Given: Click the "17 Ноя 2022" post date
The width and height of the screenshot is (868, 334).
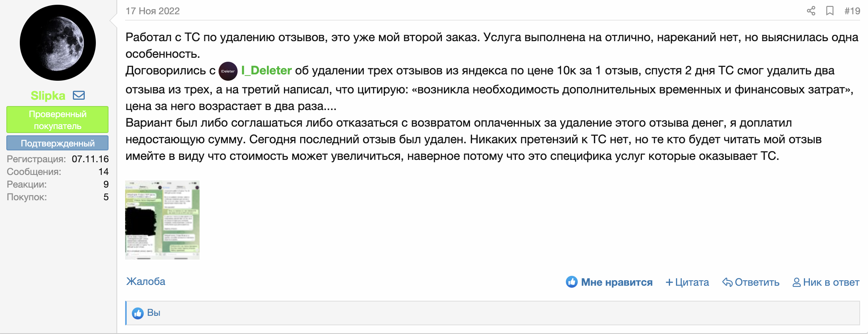Looking at the screenshot, I should click(152, 11).
